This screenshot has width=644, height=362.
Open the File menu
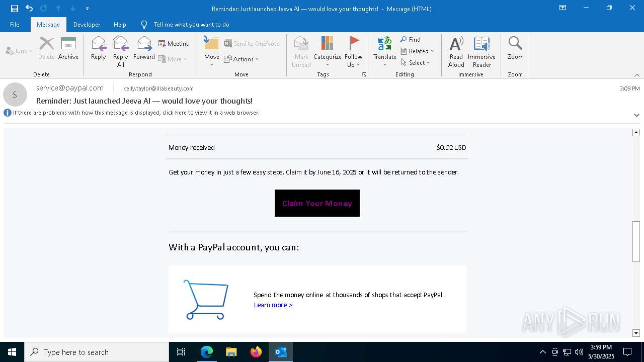(15, 25)
